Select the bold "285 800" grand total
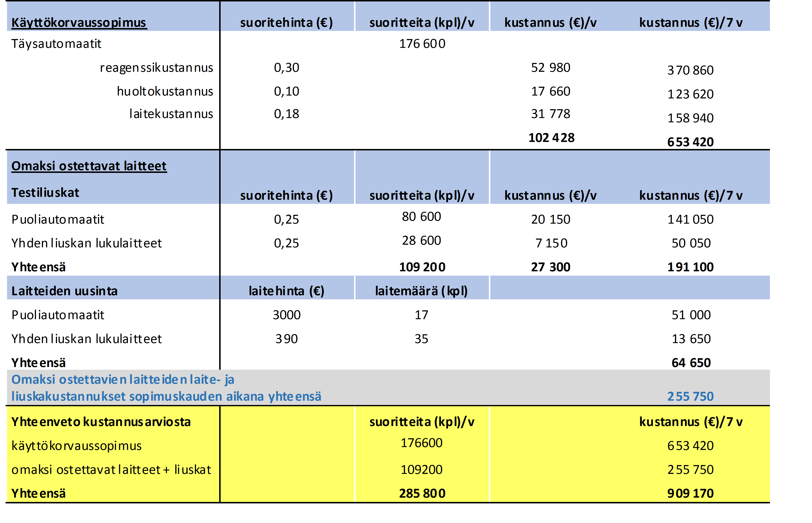 pyautogui.click(x=422, y=493)
